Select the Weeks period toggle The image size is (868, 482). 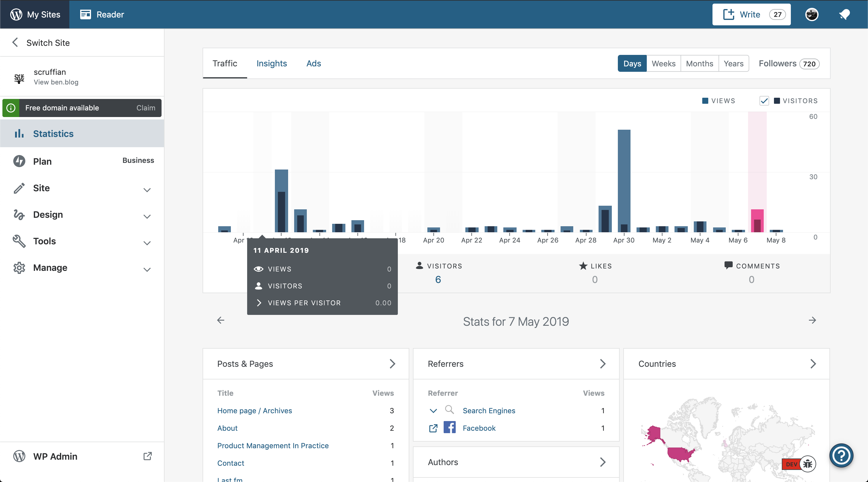pos(663,63)
